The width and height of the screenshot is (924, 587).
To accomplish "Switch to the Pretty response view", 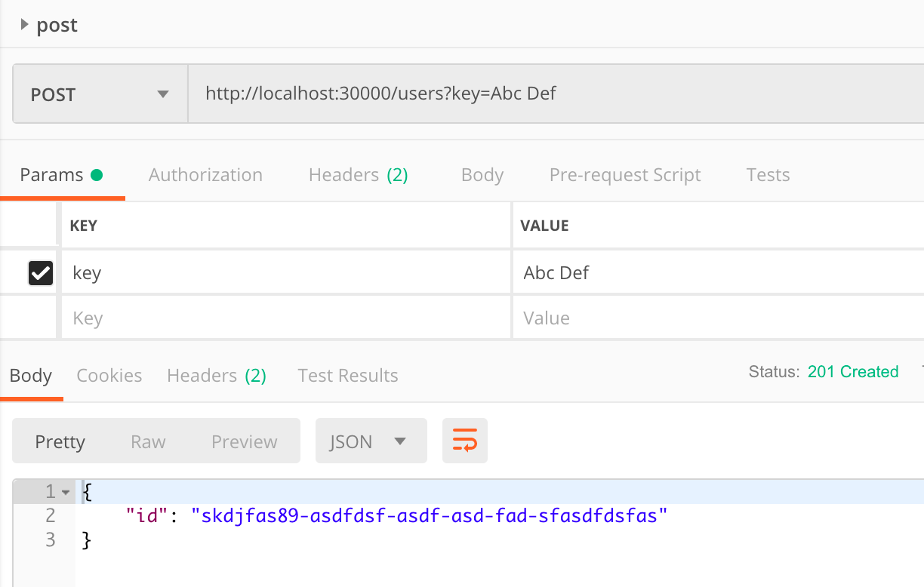I will pyautogui.click(x=60, y=441).
